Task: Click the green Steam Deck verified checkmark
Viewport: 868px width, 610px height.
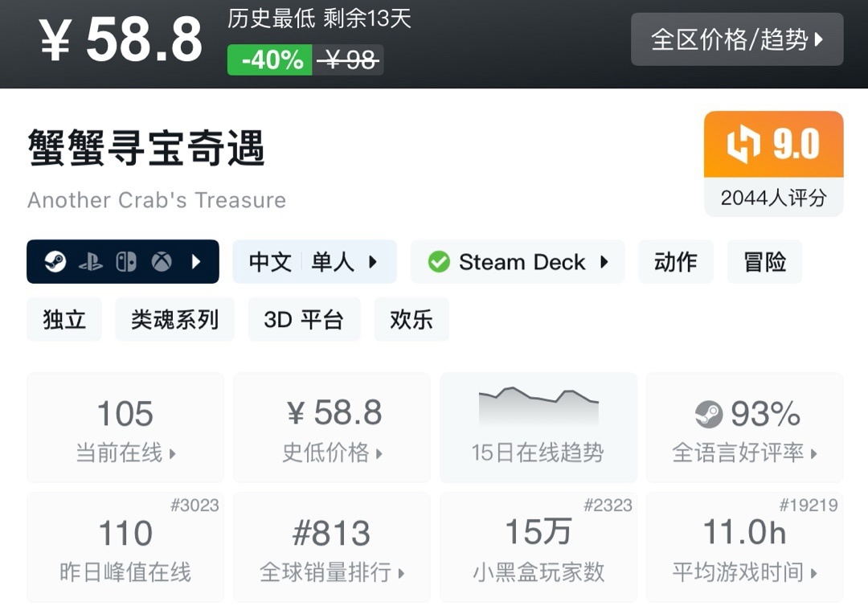Action: coord(439,262)
